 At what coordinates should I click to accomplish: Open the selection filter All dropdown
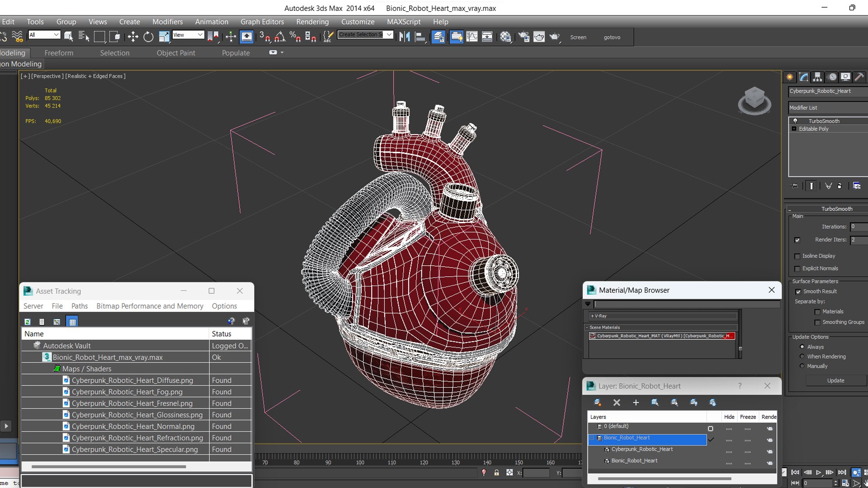[x=44, y=35]
